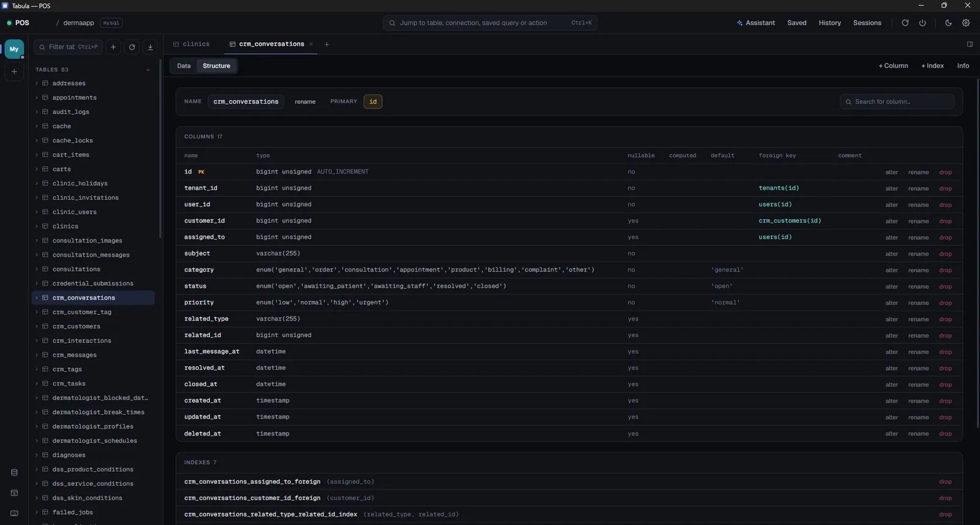Expand the crm_customers table tree node
980x525 pixels.
pyautogui.click(x=37, y=327)
